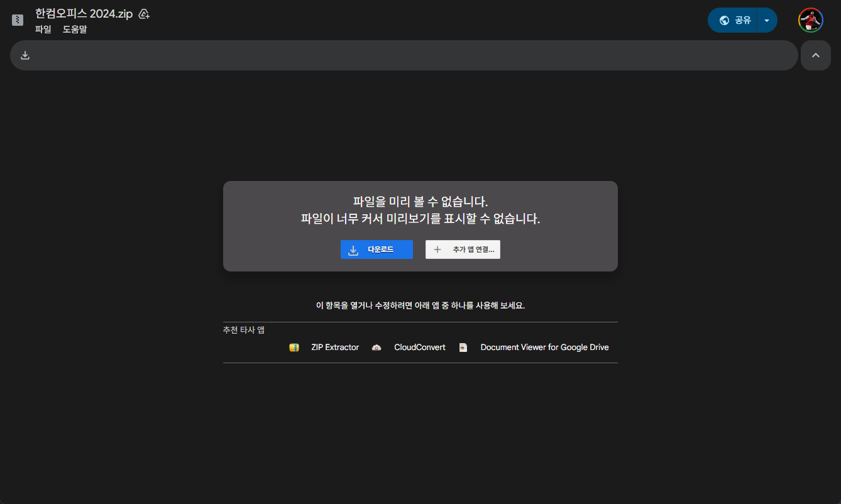Click the file name 한컴오피스 2024.zip

(84, 14)
